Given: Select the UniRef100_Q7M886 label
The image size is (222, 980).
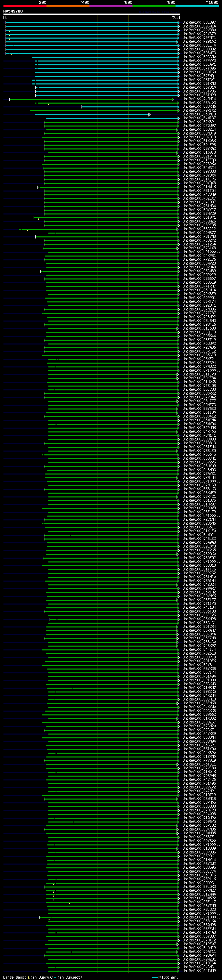Looking at the screenshot, I should click(199, 309).
